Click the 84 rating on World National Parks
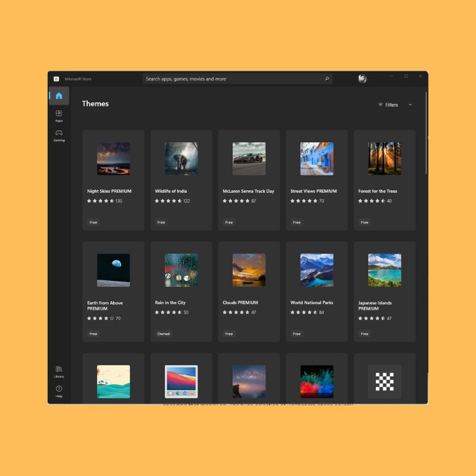This screenshot has width=476, height=476. click(x=321, y=312)
